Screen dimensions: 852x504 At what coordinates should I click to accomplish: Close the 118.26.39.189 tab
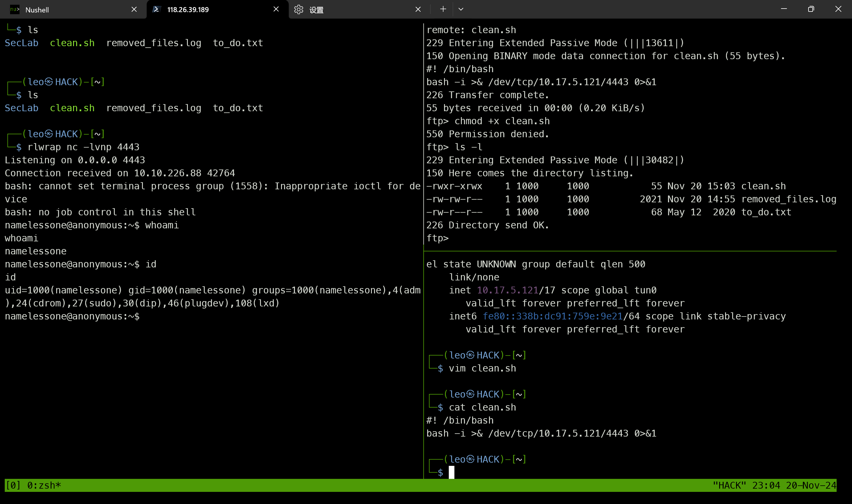pyautogui.click(x=276, y=9)
